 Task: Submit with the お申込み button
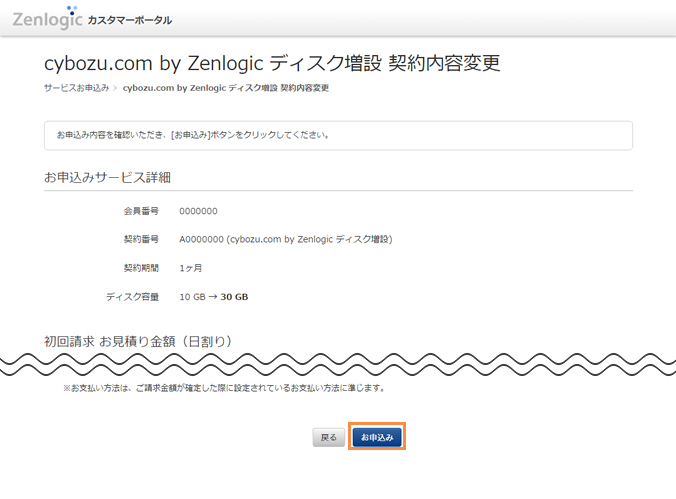(x=377, y=438)
